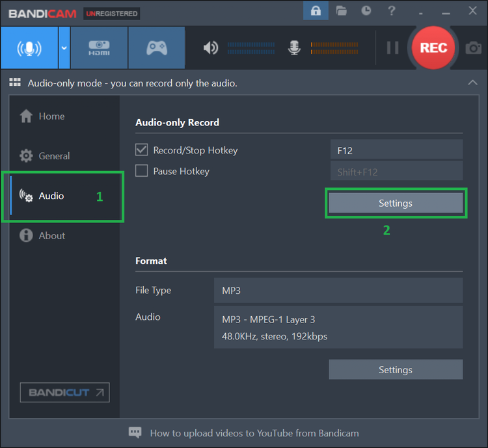Toggle the Record/Stop Hotkey checkbox

click(x=141, y=150)
